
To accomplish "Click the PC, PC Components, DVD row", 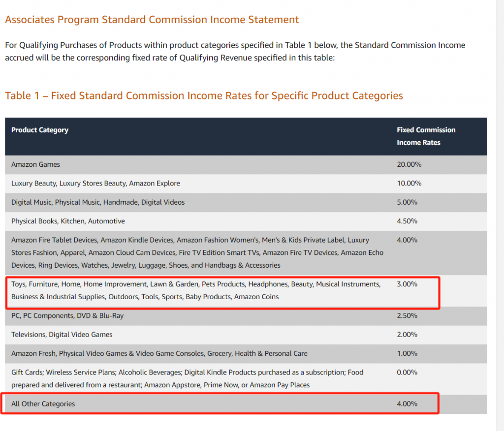I will 67,316.
